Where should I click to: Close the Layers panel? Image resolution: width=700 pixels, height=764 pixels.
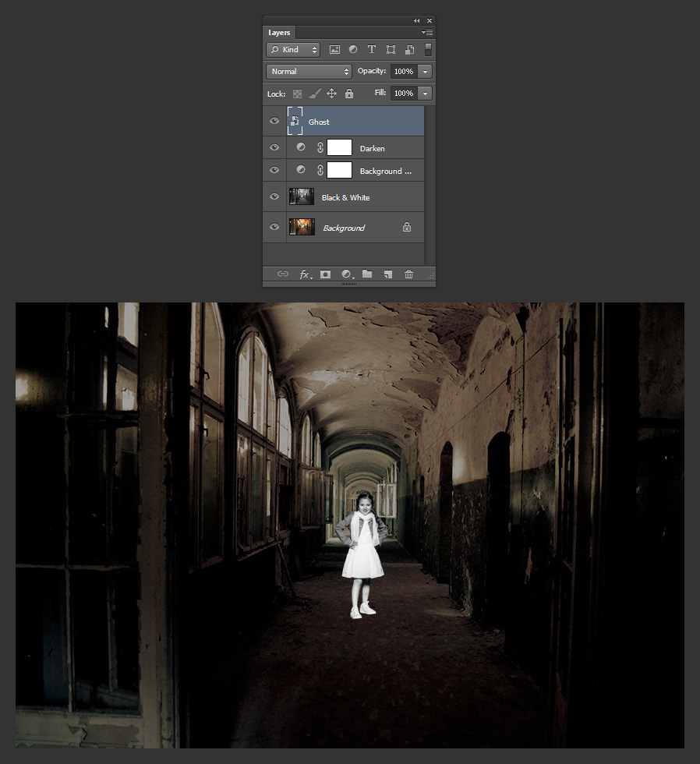430,20
